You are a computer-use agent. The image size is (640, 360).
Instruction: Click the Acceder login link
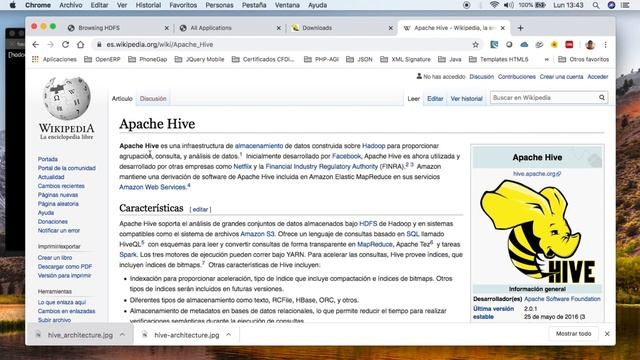(x=598, y=76)
